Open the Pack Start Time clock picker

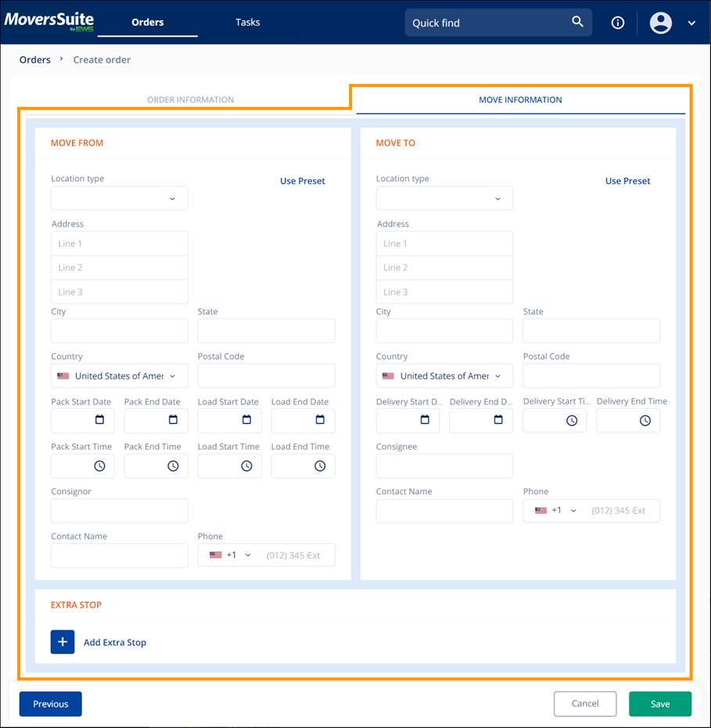coord(100,466)
